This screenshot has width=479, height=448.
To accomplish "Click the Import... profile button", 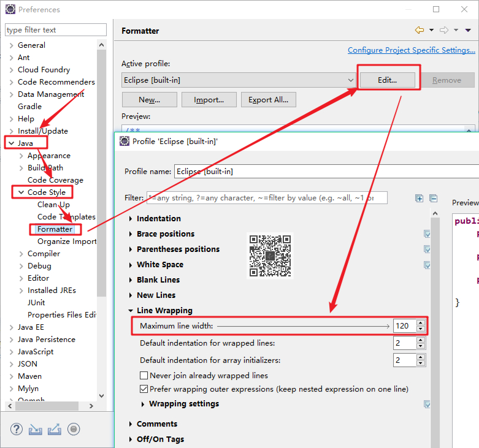I will (209, 100).
